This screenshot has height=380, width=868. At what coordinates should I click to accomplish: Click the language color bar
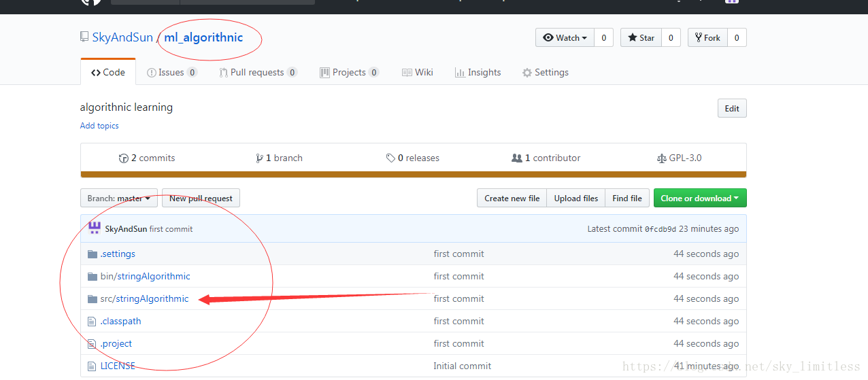click(x=414, y=175)
